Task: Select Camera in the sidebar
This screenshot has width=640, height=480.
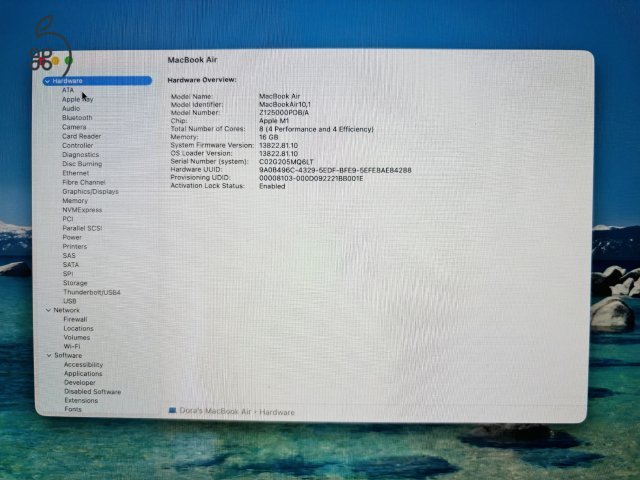Action: 74,127
